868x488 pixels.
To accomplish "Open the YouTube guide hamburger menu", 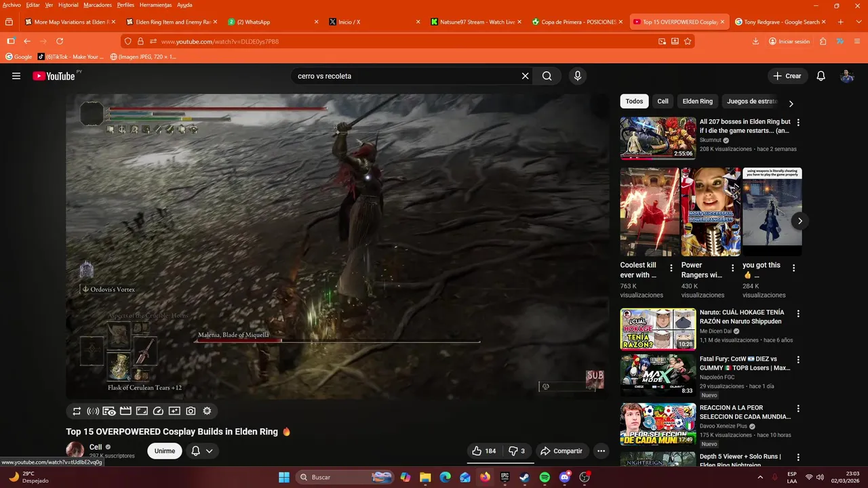I will [16, 76].
